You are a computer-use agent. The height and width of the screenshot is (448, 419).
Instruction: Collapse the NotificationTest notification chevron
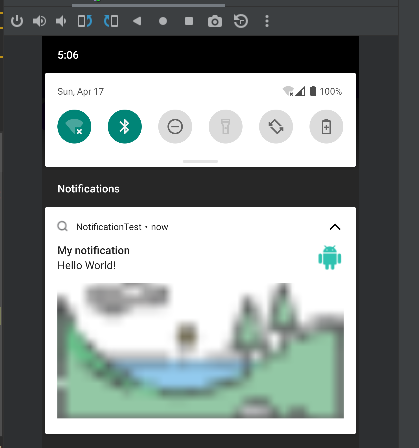tap(335, 227)
